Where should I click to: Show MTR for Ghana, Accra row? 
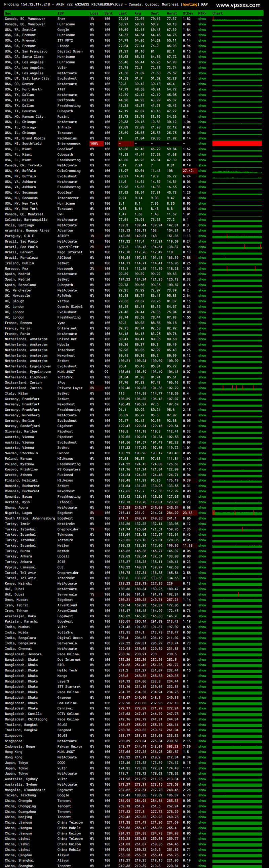click(x=202, y=507)
